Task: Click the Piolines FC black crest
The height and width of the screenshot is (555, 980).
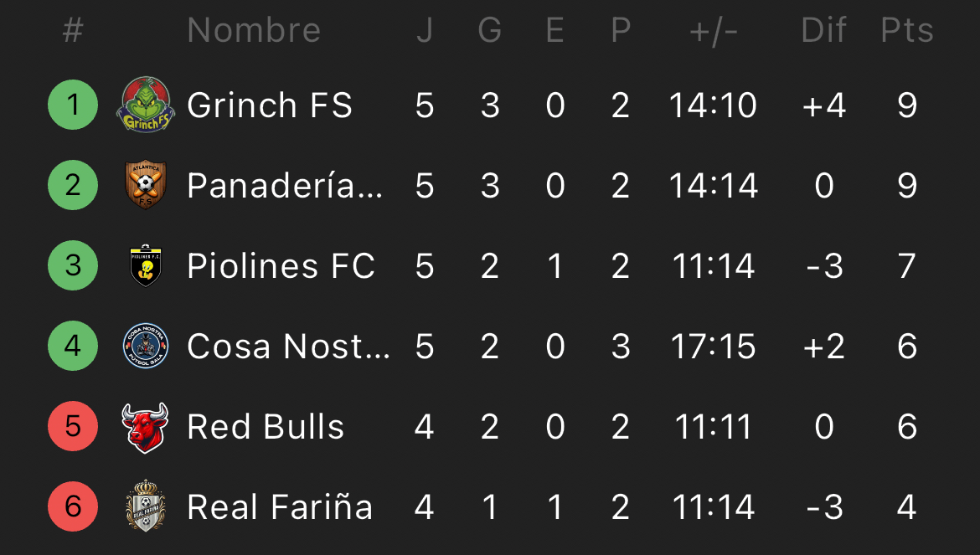Action: pos(145,266)
